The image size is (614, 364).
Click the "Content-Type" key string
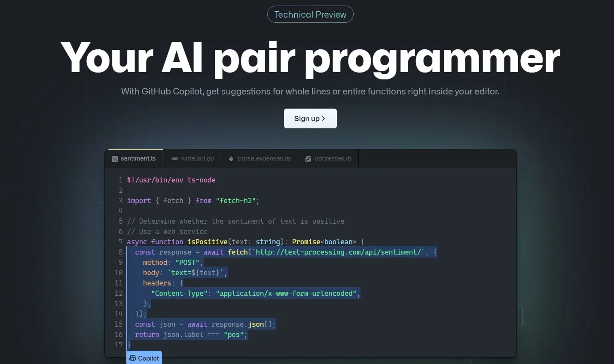click(x=179, y=294)
